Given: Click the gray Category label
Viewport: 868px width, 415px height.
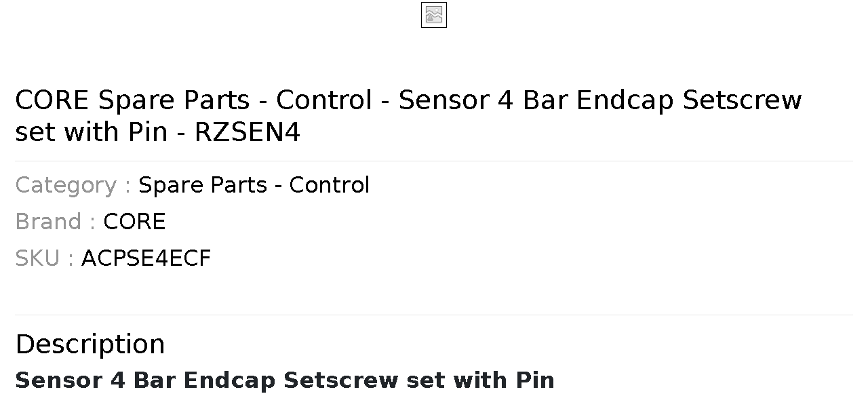Looking at the screenshot, I should coord(73,185).
